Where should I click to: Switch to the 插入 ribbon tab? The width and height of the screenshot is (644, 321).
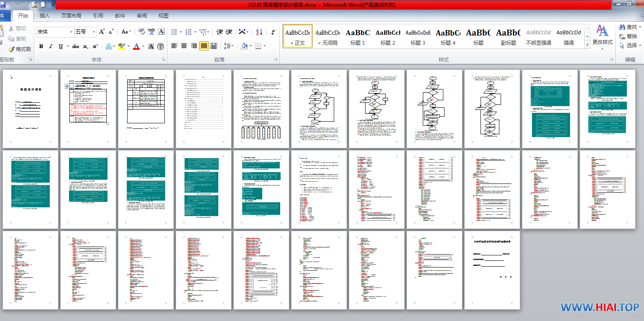[x=44, y=16]
